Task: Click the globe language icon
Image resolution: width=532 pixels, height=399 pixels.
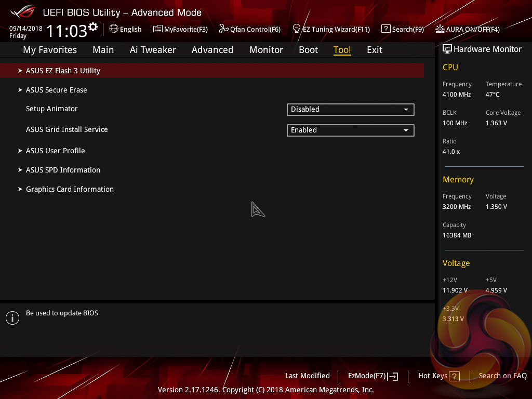Action: click(x=114, y=29)
